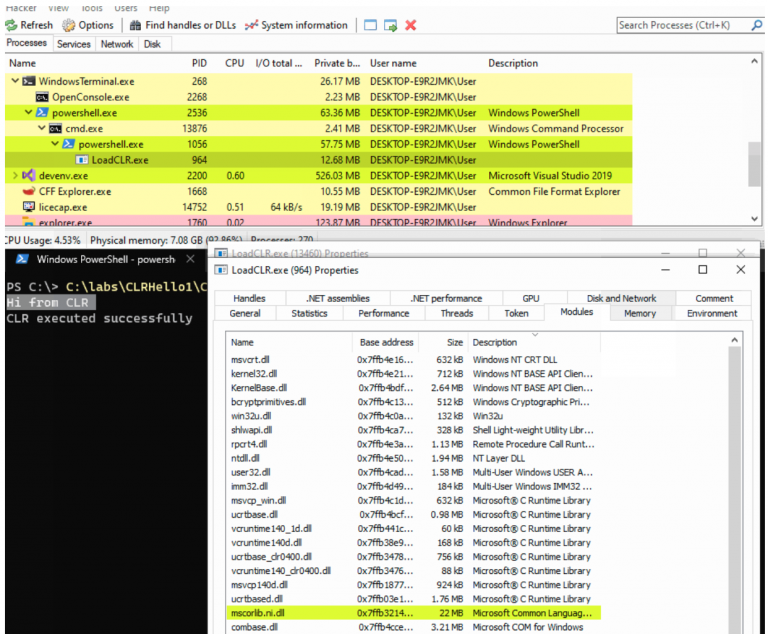Collapse the powershell.exe PID 1056 node

pyautogui.click(x=55, y=144)
